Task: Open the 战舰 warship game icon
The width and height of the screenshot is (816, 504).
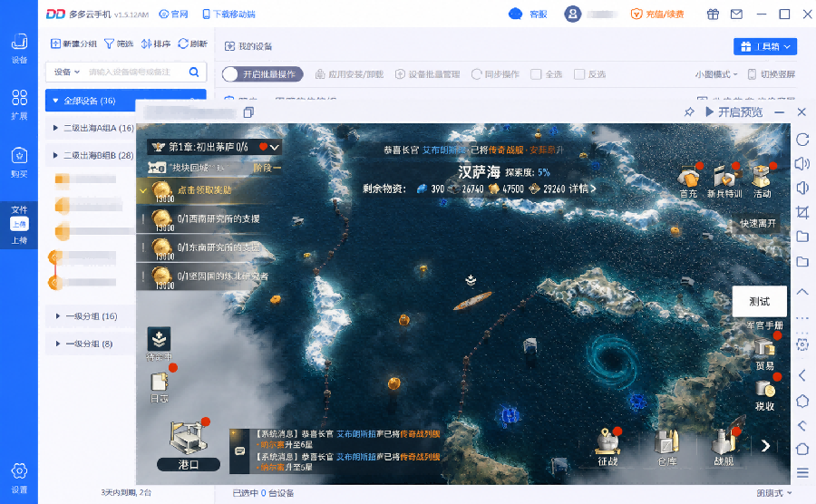Action: click(x=724, y=447)
